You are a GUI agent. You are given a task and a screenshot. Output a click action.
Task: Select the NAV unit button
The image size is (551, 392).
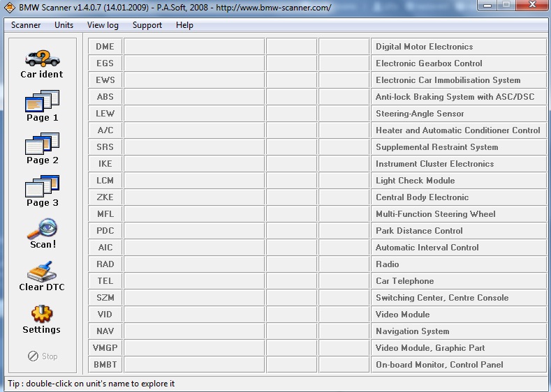coord(105,331)
